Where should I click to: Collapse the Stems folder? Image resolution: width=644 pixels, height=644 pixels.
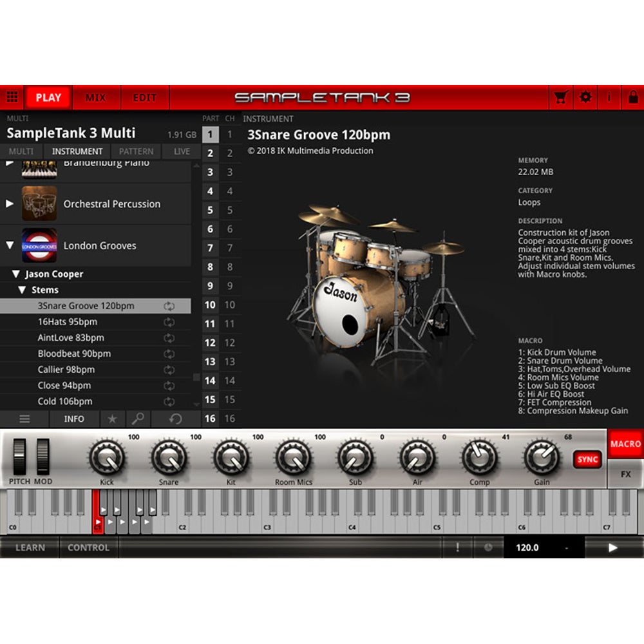tap(22, 290)
